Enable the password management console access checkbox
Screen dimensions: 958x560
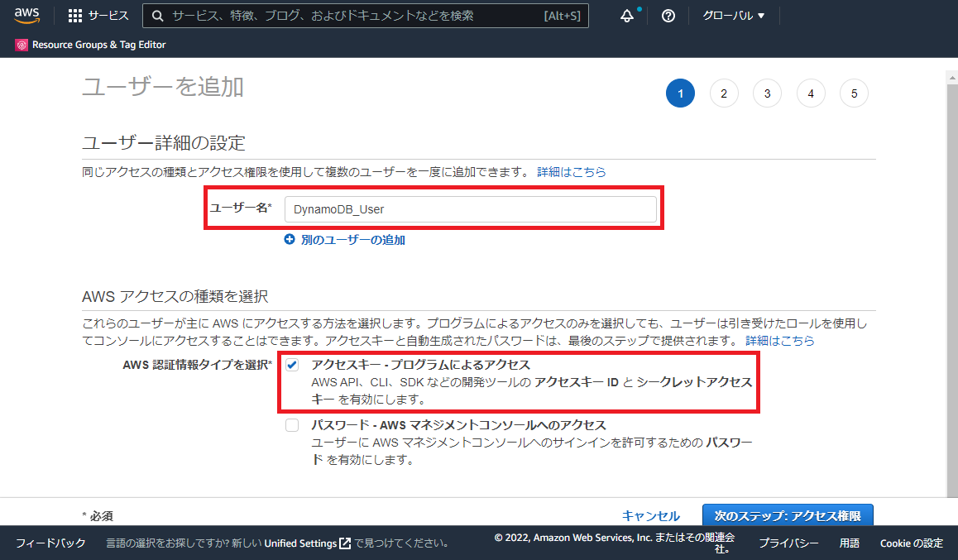pyautogui.click(x=292, y=425)
